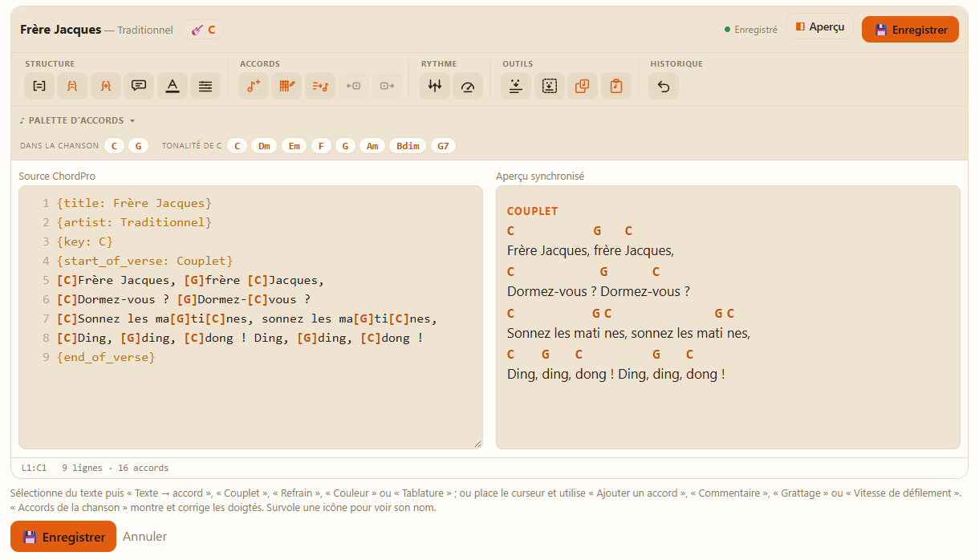The height and width of the screenshot is (560, 979).
Task: Click the clipboard icon in Outils
Action: click(x=615, y=86)
